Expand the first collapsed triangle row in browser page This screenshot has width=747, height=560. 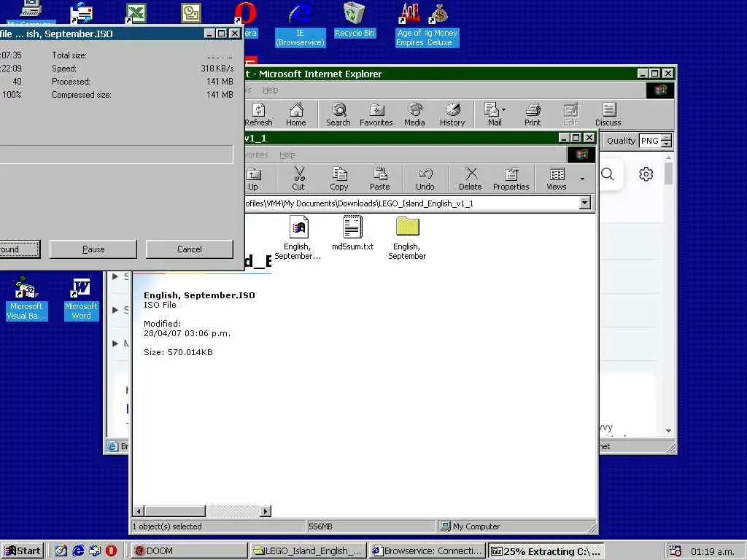pos(115,276)
